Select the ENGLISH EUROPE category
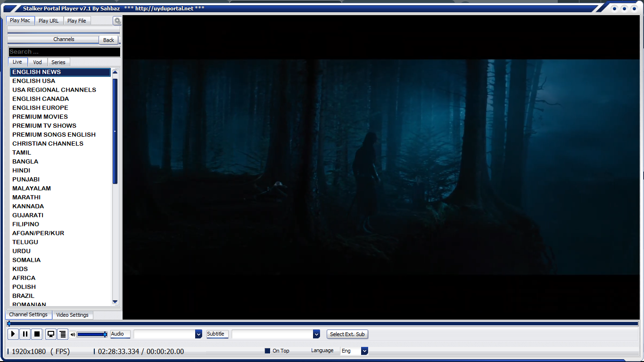This screenshot has width=644, height=362. pos(60,108)
